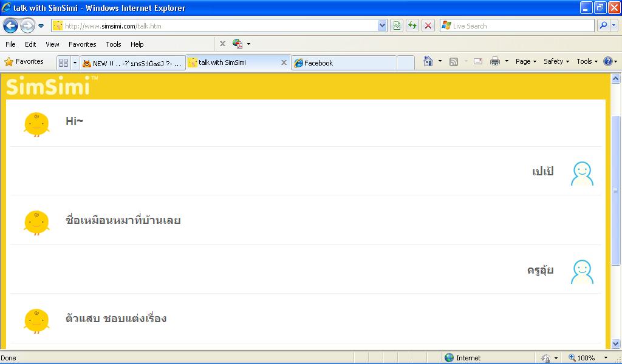This screenshot has width=622, height=364.
Task: Click the Internet Explorer title bar icon
Action: point(6,7)
